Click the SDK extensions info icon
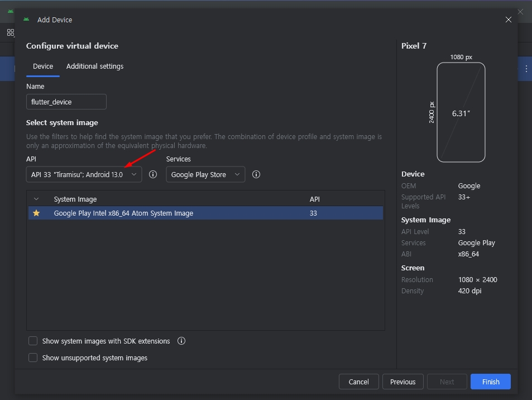The width and height of the screenshot is (532, 400). coord(181,341)
